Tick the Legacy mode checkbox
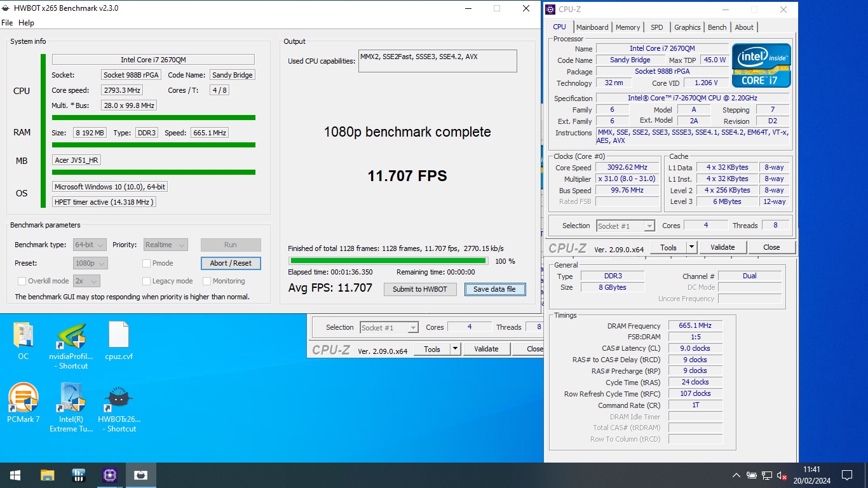The height and width of the screenshot is (488, 868). pyautogui.click(x=146, y=281)
